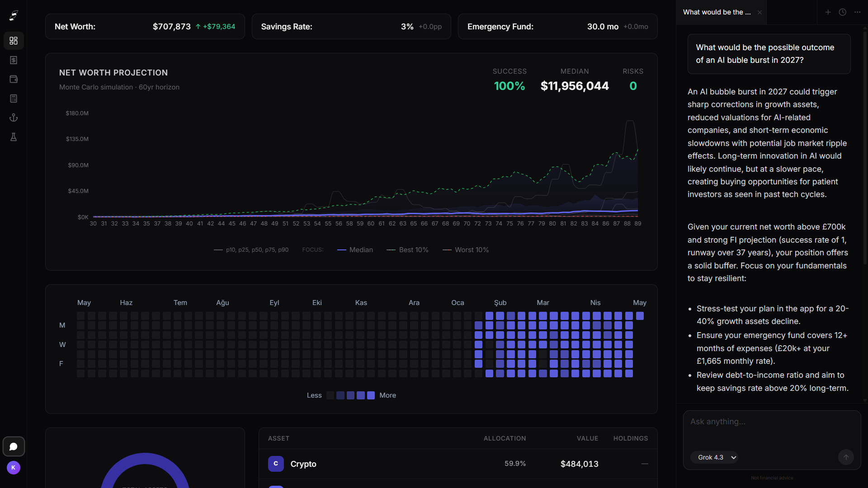Open the lab flask icon in sidebar
The image size is (868, 488).
tap(14, 137)
